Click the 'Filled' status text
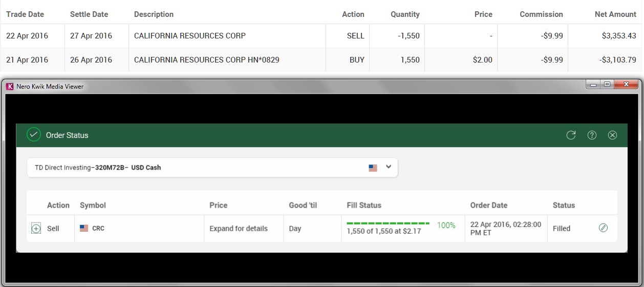The image size is (644, 287). tap(562, 229)
